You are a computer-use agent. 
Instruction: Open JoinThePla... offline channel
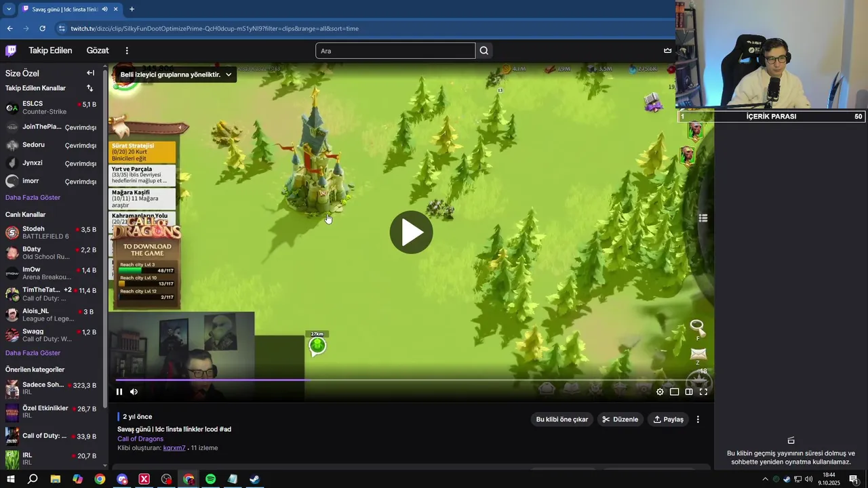point(52,127)
